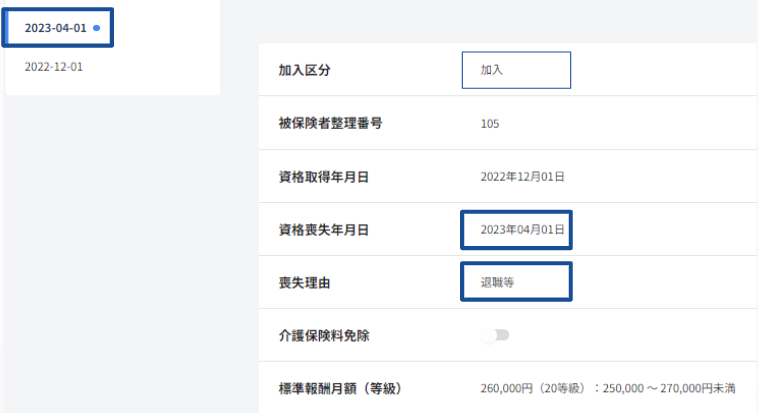Toggle the 介護保険料免除 switch
758x413 pixels.
pyautogui.click(x=495, y=335)
